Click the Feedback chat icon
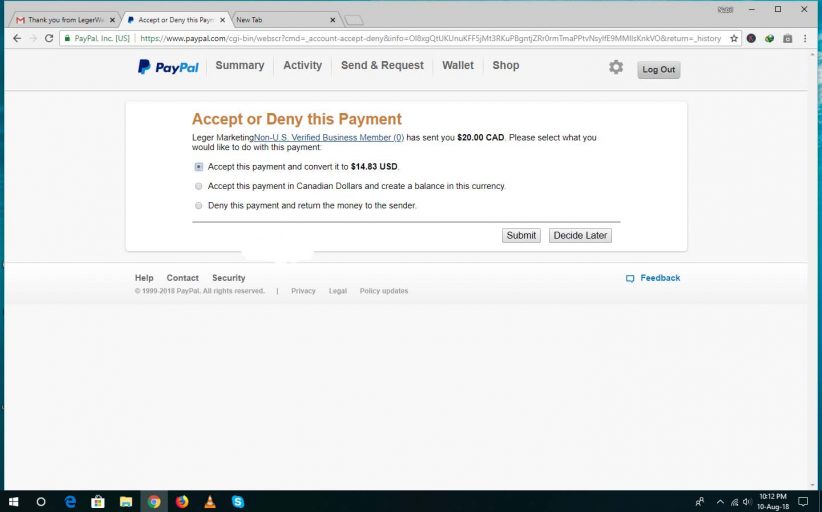 [x=630, y=278]
